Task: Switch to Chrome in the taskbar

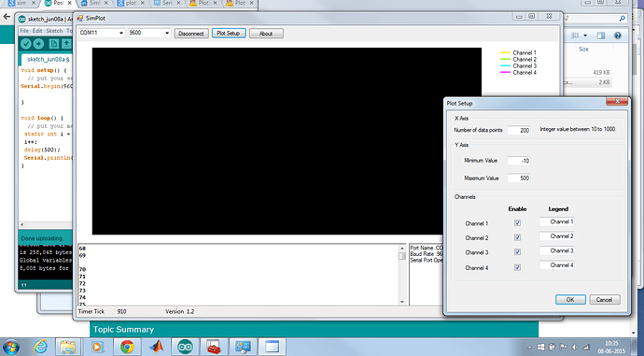Action: (x=127, y=347)
